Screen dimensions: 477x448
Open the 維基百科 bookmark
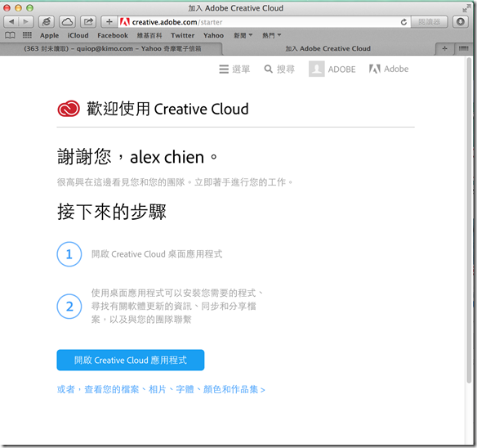coord(149,36)
